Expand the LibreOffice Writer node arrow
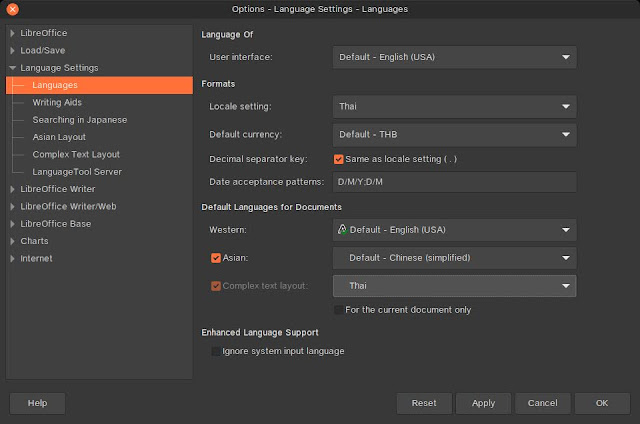This screenshot has width=640, height=424. [x=12, y=189]
